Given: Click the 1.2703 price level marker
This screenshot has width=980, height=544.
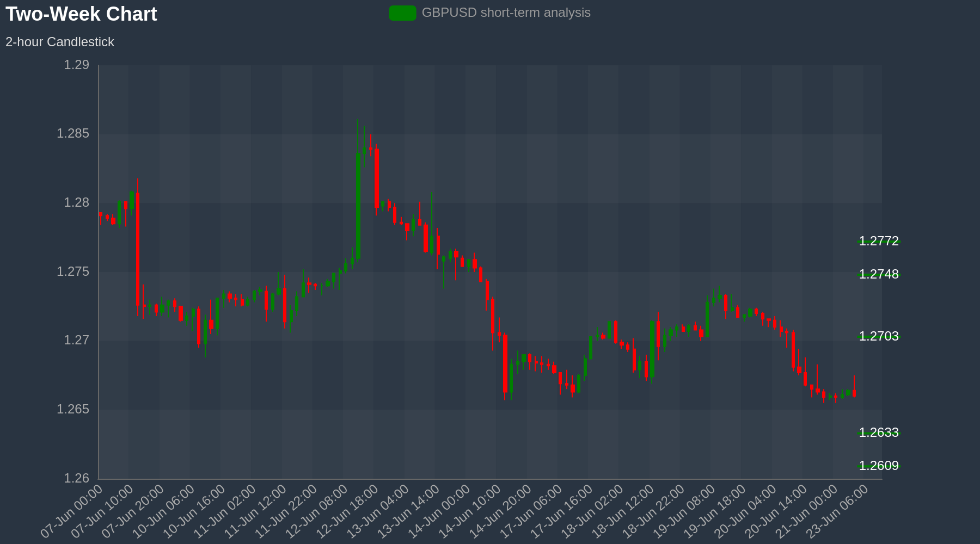Looking at the screenshot, I should (879, 336).
